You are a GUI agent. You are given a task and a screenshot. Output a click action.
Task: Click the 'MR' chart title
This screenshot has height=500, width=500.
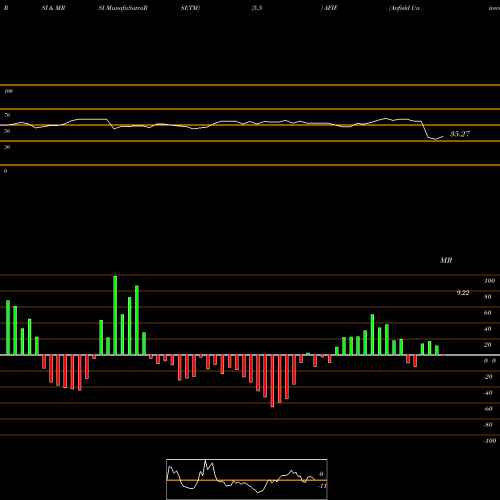(x=446, y=260)
